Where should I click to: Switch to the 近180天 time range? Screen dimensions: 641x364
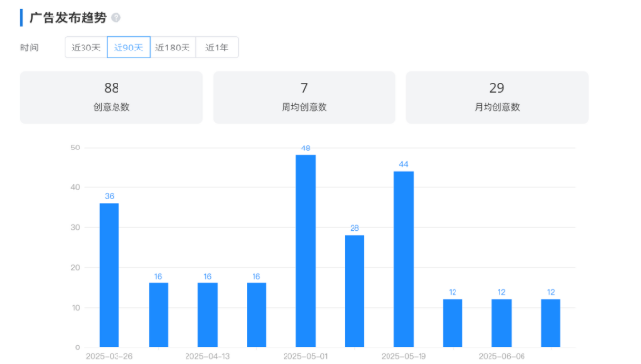point(173,48)
